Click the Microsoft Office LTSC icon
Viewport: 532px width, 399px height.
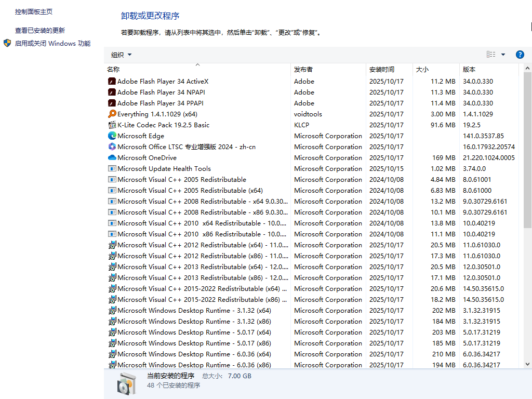tap(112, 147)
